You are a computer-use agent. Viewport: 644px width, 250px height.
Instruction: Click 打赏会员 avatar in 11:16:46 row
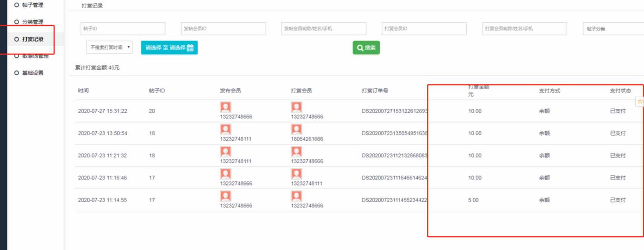(297, 174)
